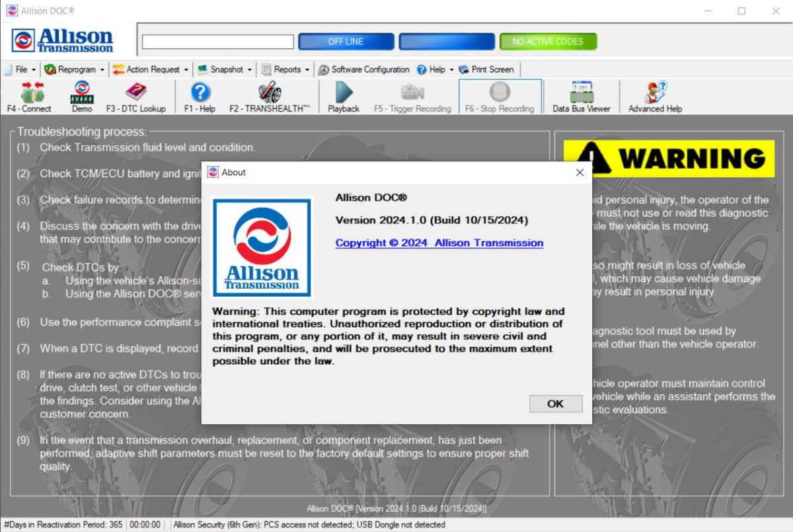Click F6 - Stop Recording
This screenshot has width=793, height=532.
coord(500,96)
